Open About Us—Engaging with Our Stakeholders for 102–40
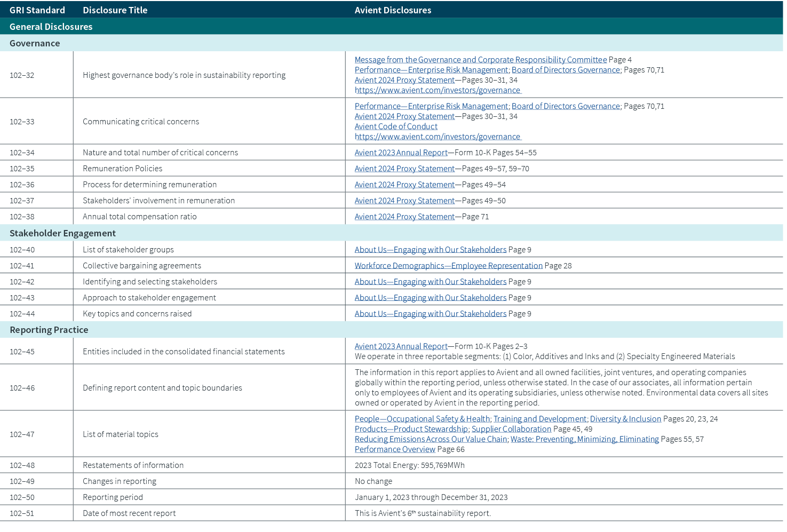 430,249
